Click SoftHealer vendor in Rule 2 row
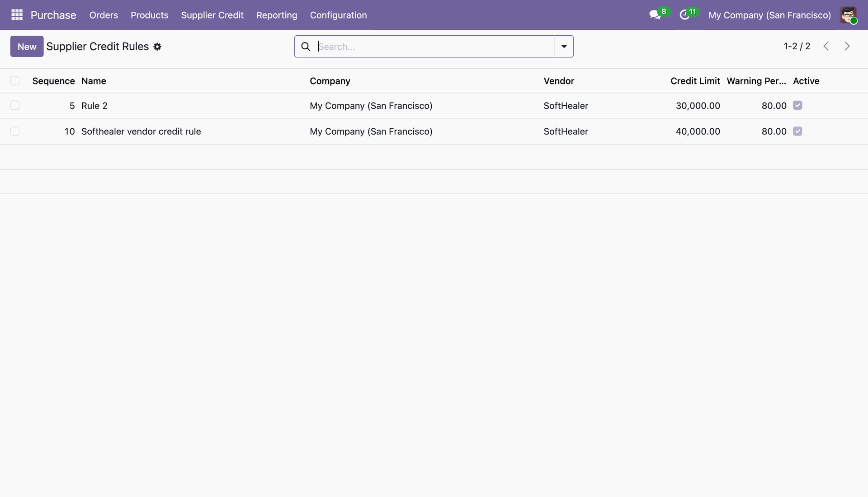The height and width of the screenshot is (497, 868). [566, 106]
